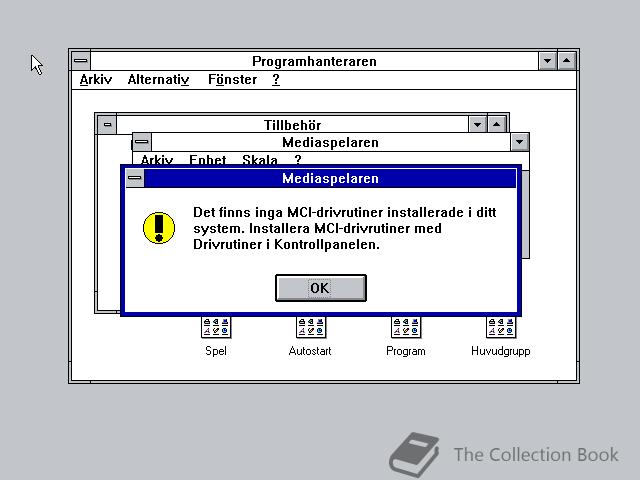Confirm the warning with the OK button

tap(321, 288)
